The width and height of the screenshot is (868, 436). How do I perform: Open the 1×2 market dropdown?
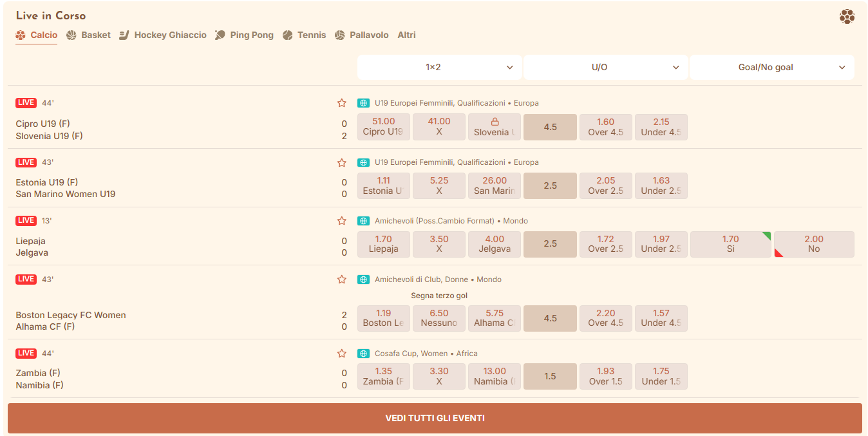439,67
